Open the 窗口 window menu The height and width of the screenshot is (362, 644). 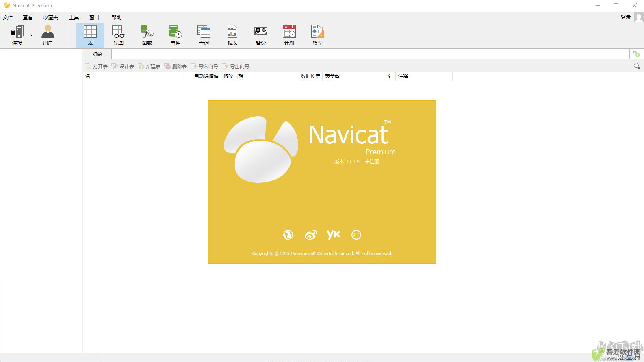94,17
